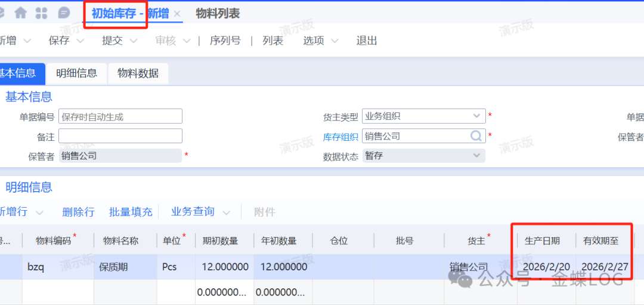Image resolution: width=644 pixels, height=305 pixels.
Task: Switch to the 明细信息 tab
Action: click(76, 73)
